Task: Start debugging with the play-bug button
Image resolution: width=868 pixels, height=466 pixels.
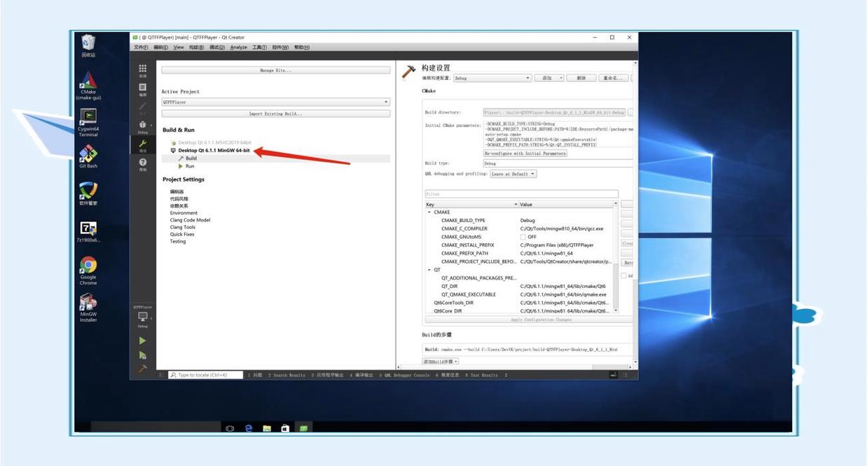Action: tap(143, 355)
